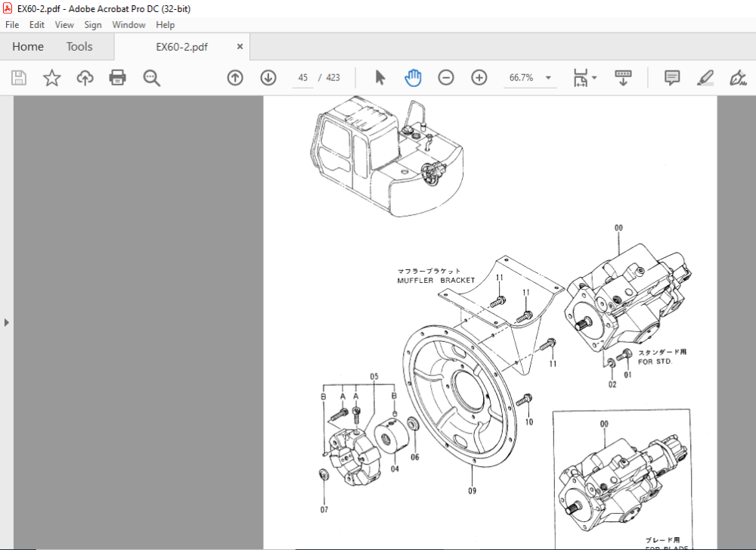Go to the Home view
This screenshot has height=550, width=756.
28,46
